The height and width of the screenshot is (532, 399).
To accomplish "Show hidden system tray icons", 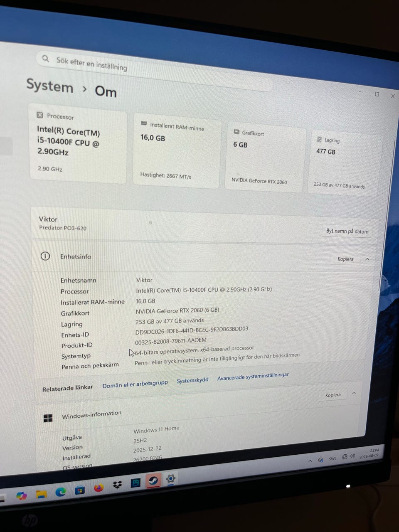I will 310,461.
